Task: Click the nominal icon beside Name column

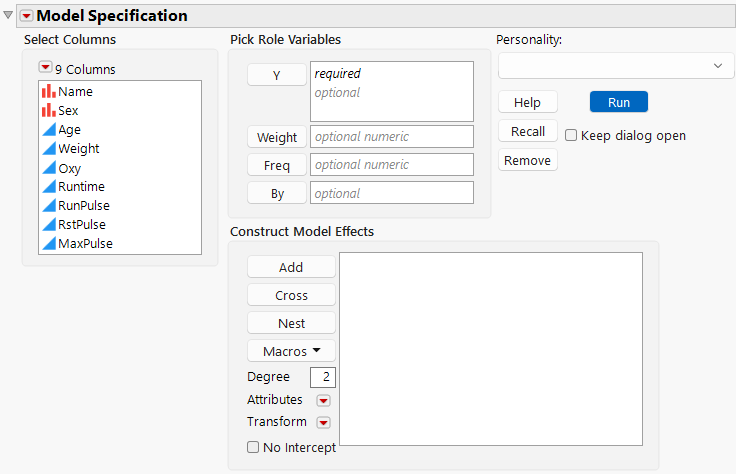Action: click(49, 92)
